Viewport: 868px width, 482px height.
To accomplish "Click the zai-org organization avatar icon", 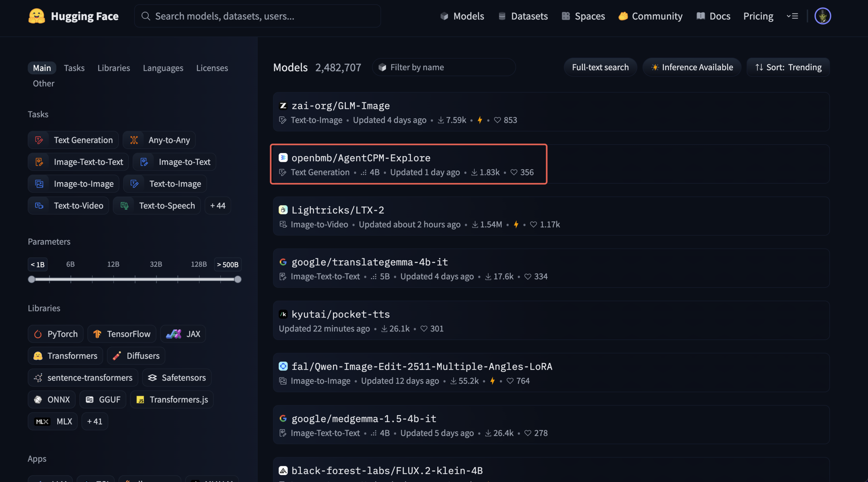I will click(283, 106).
